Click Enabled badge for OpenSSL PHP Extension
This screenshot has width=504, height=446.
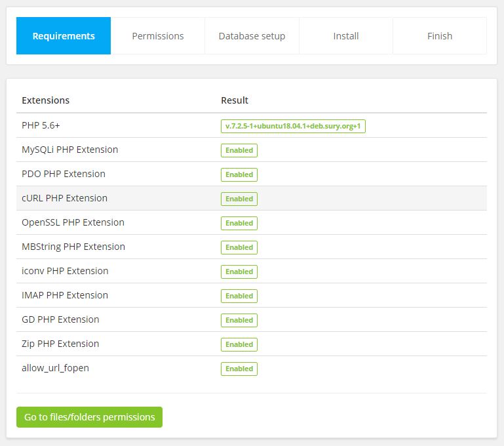click(239, 223)
